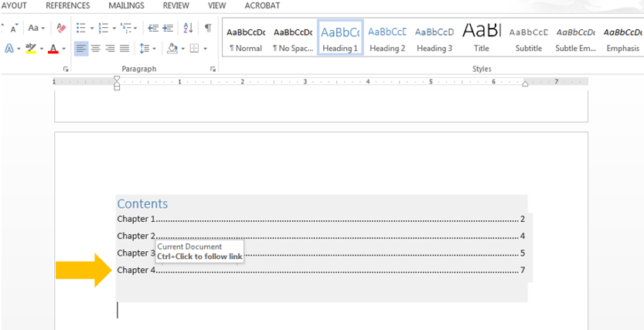644x330 pixels.
Task: Open the Line Spacing dropdown
Action: click(x=147, y=49)
